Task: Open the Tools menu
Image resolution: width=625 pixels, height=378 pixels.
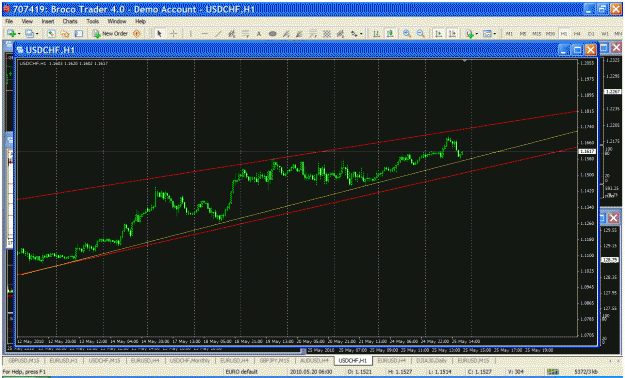Action: 92,21
